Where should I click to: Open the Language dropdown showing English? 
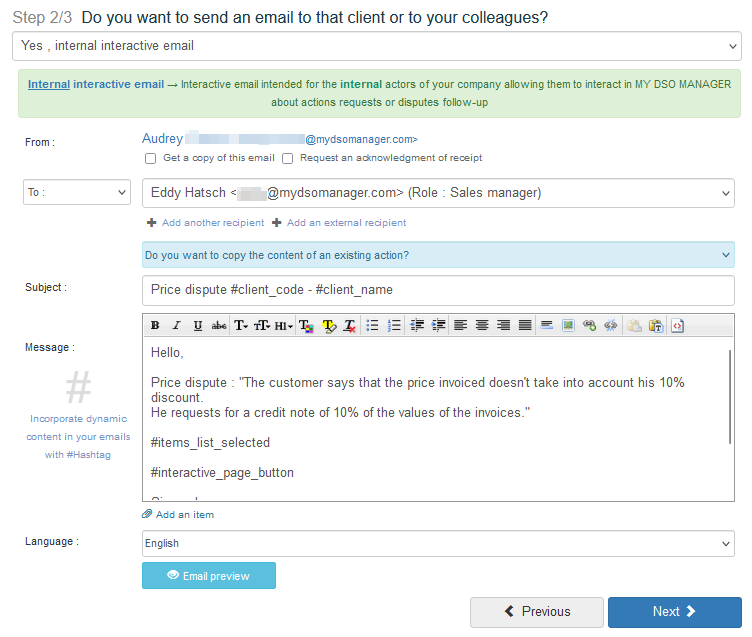[x=438, y=543]
